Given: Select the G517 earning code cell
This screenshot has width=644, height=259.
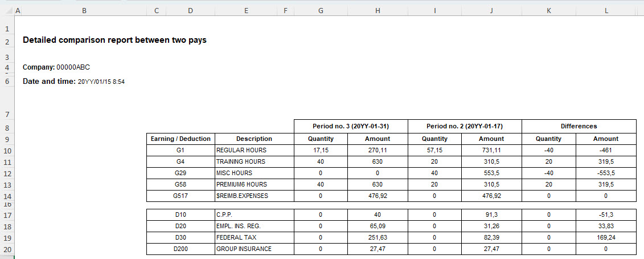Looking at the screenshot, I should (x=181, y=196).
